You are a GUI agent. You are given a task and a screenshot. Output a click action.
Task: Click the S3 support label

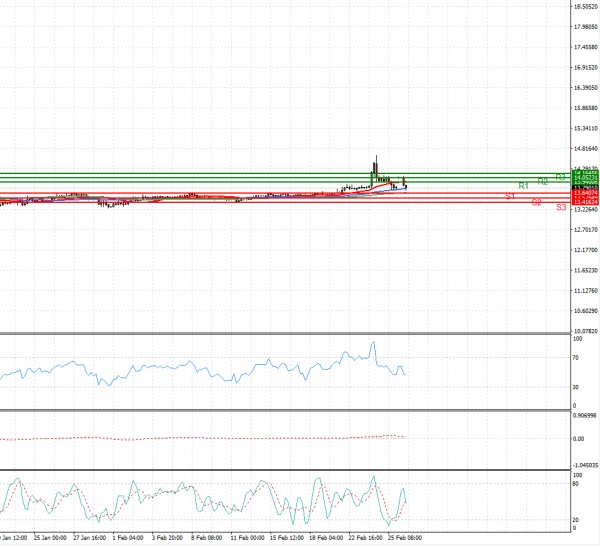click(x=561, y=207)
